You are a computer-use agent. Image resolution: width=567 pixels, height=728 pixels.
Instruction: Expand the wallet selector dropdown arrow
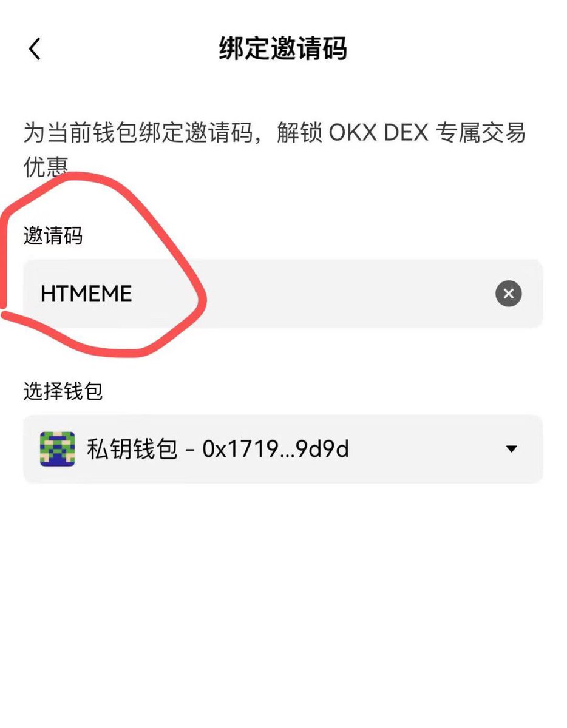(x=511, y=449)
